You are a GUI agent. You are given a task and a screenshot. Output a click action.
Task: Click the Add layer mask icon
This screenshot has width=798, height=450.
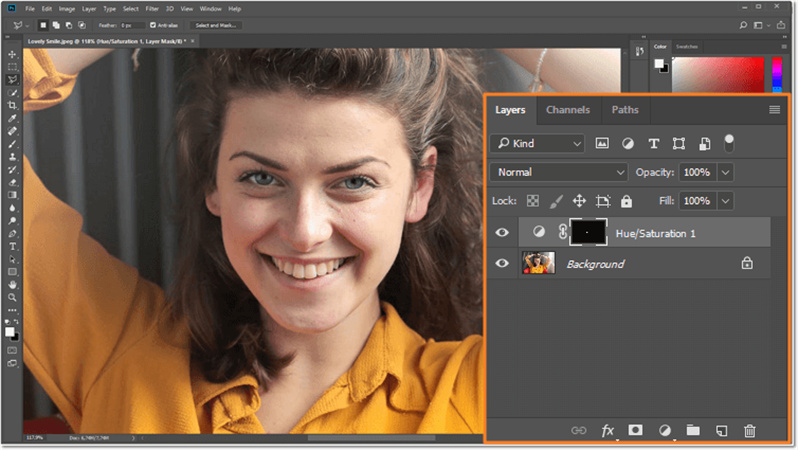[x=635, y=430]
